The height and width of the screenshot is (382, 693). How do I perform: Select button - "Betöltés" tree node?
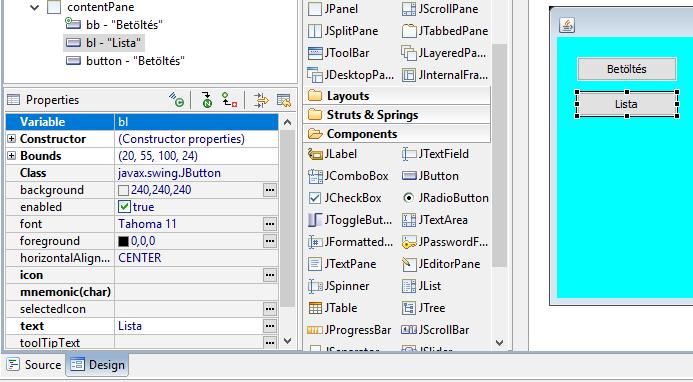click(x=125, y=61)
